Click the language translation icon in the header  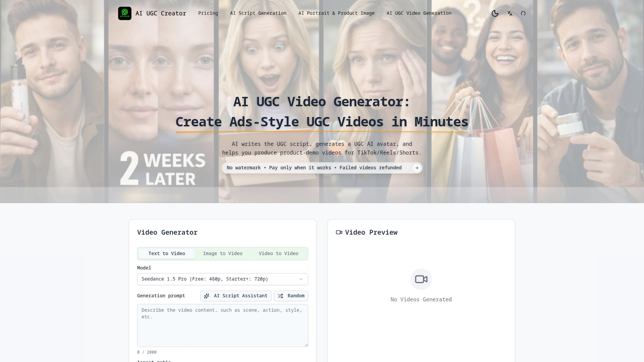(x=509, y=13)
